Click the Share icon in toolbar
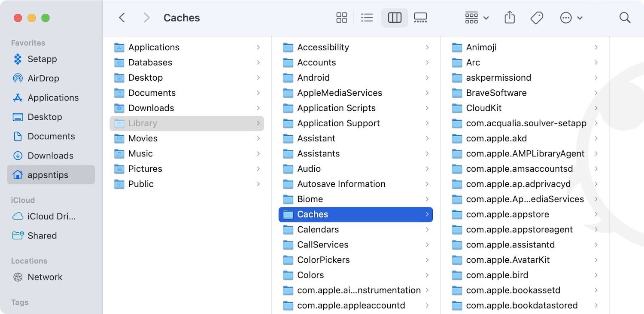 point(510,18)
